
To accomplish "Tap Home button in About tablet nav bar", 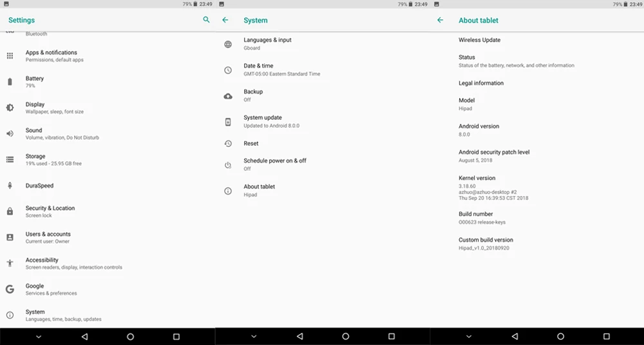I will click(560, 337).
